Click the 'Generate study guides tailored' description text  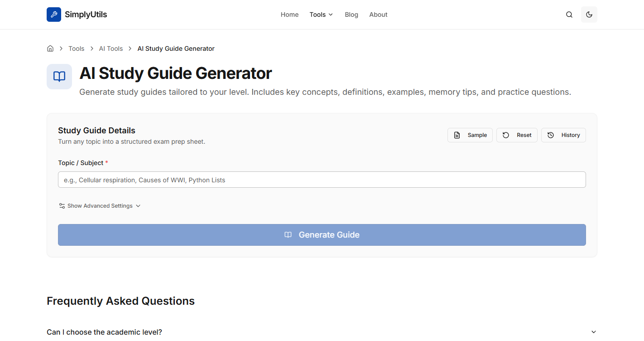[x=325, y=92]
